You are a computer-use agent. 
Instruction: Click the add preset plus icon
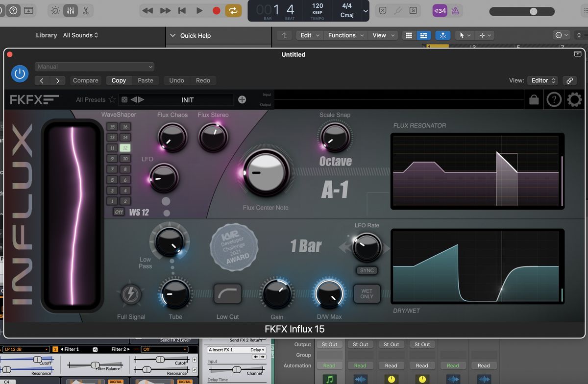click(x=242, y=99)
